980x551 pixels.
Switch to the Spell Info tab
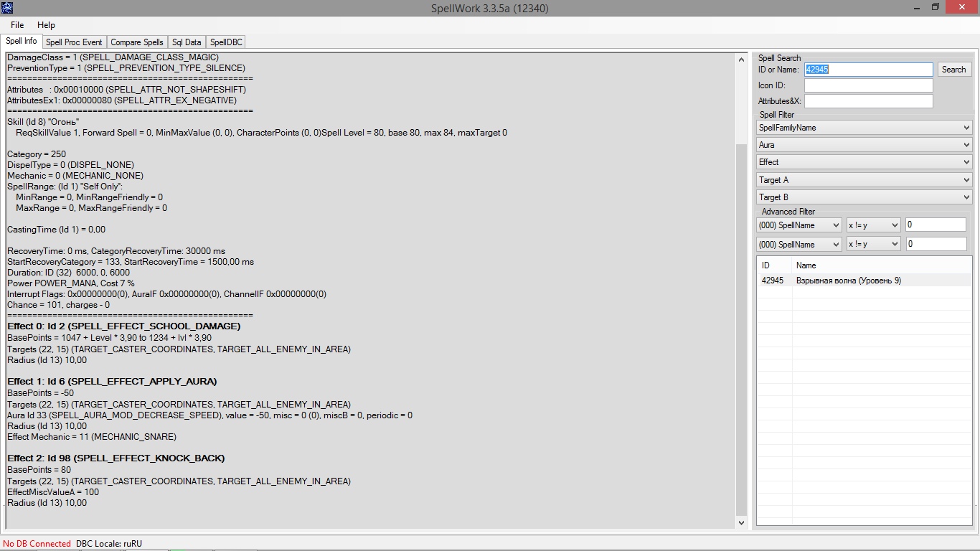(22, 42)
